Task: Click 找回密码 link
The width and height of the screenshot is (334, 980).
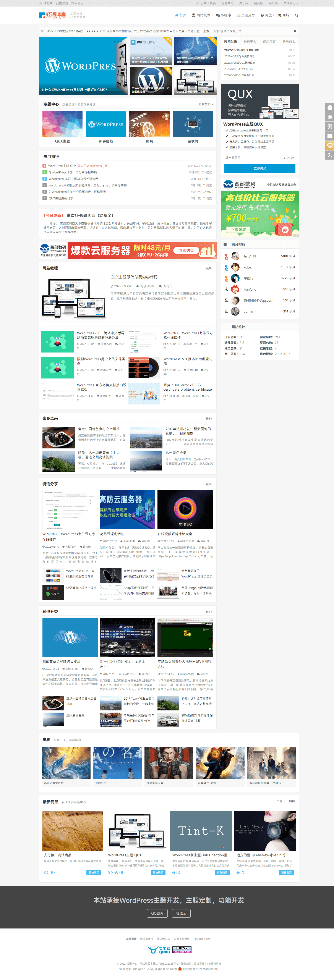Action: [x=77, y=3]
